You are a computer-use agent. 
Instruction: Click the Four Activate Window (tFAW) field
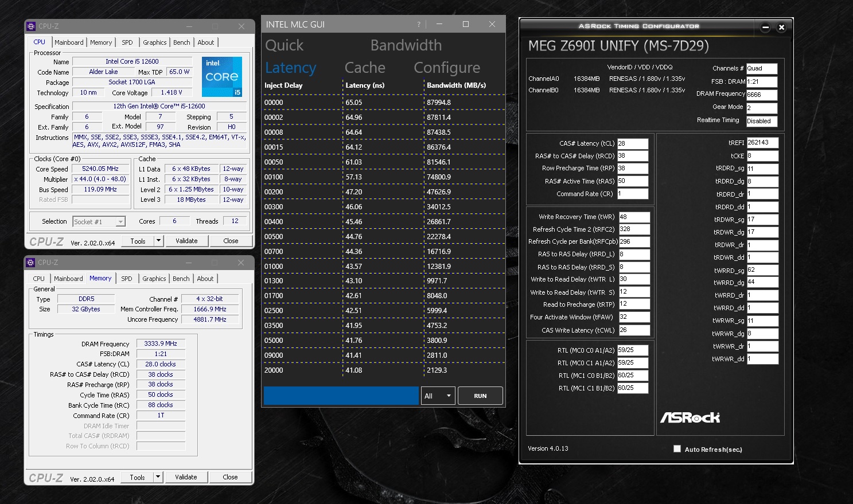tap(634, 317)
